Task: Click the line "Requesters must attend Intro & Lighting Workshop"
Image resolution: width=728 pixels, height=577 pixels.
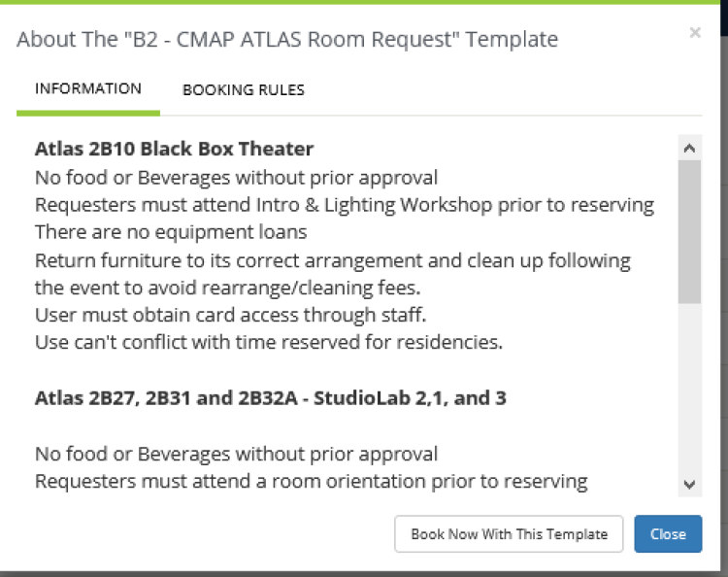Action: coord(345,205)
